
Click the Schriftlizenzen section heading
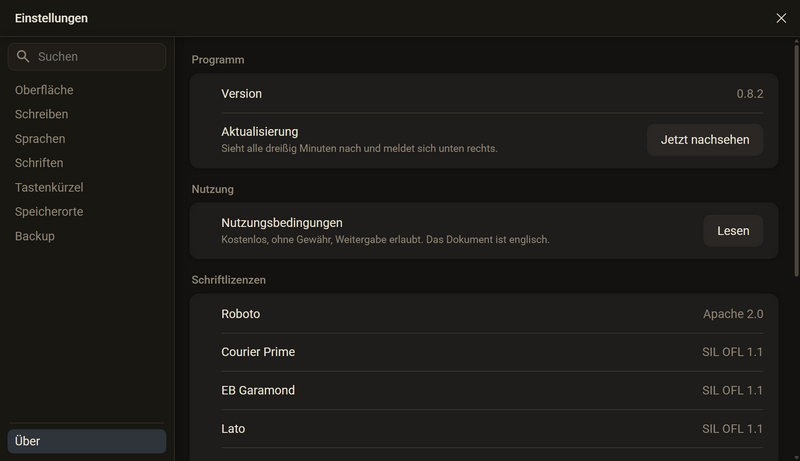[x=229, y=280]
